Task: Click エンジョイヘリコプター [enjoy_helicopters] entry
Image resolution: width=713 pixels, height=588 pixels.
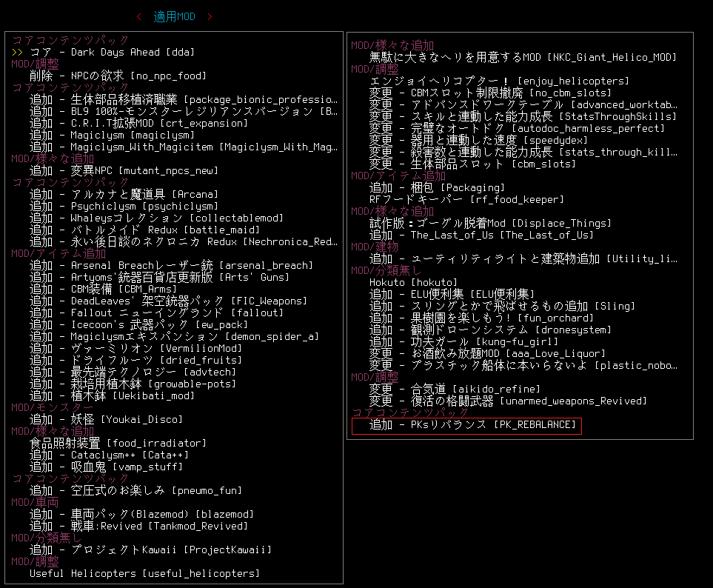Action: pos(499,81)
